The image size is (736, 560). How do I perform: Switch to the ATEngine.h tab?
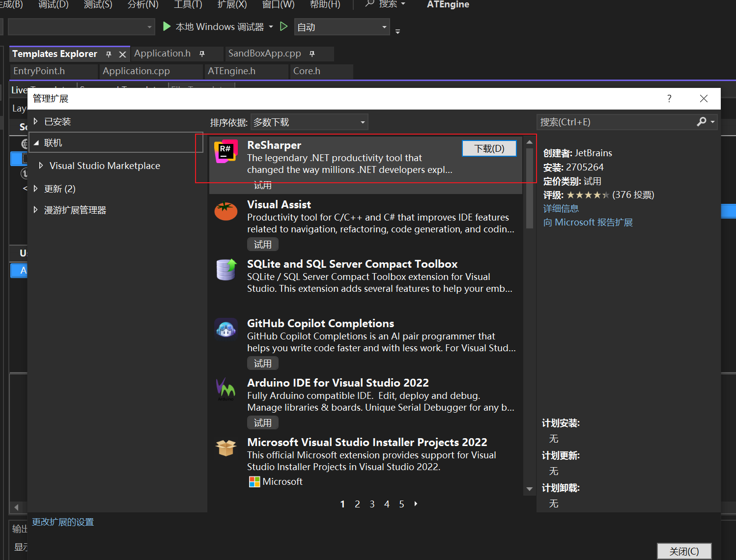click(231, 71)
